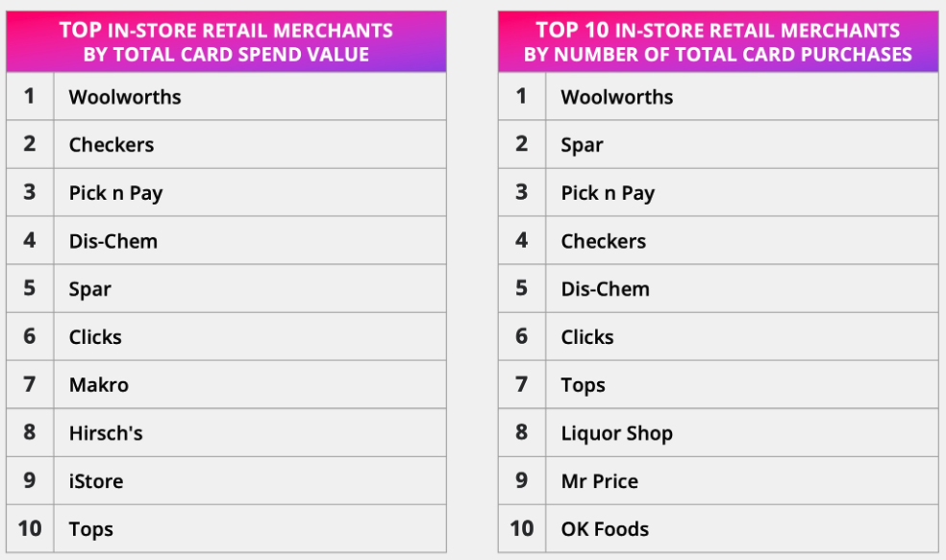Image resolution: width=946 pixels, height=560 pixels.
Task: Click the OK Foods merchant row
Action: 605,529
